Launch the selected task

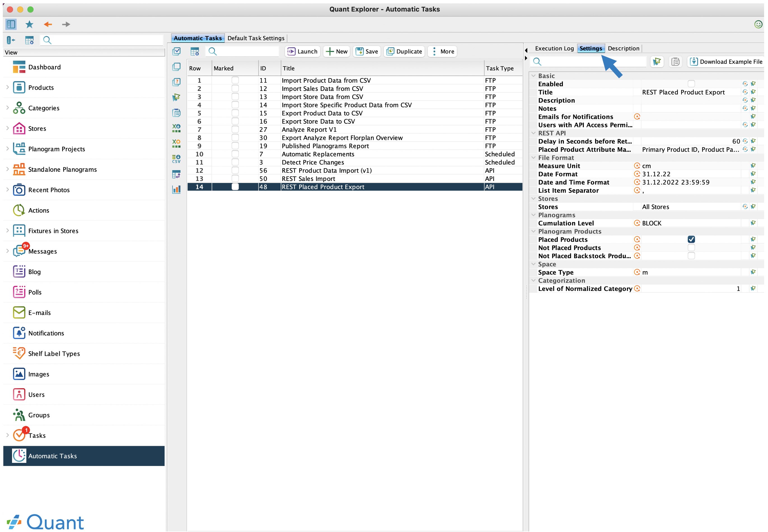point(303,51)
